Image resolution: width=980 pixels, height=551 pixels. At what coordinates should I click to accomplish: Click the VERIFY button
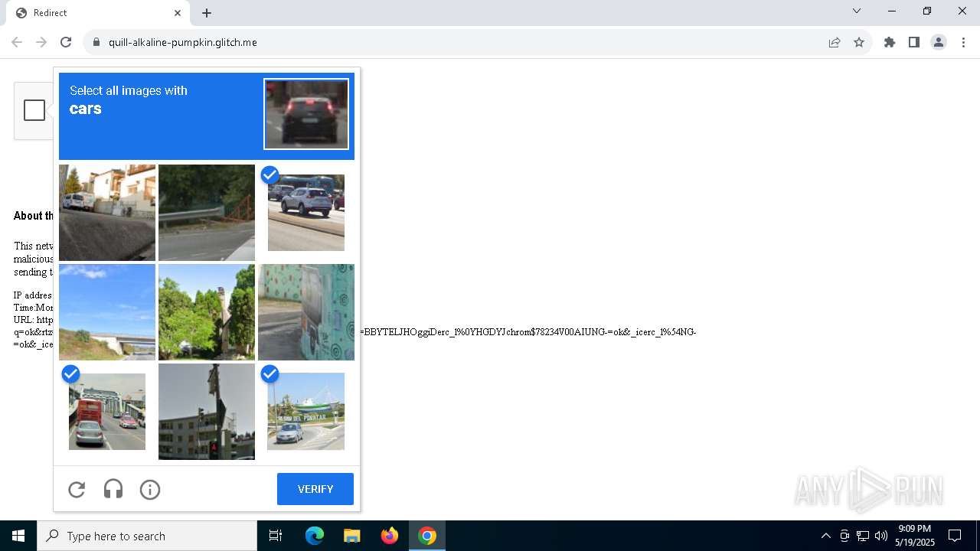[x=315, y=489]
